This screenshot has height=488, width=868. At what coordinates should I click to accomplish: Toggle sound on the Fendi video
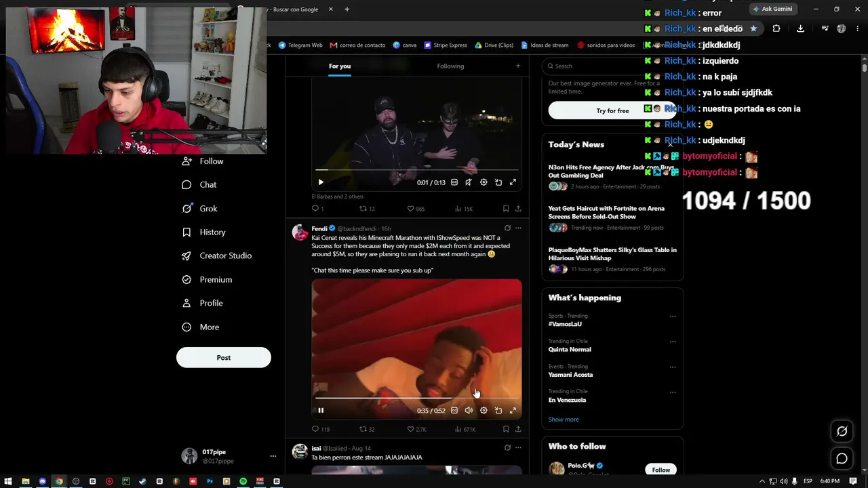(469, 411)
